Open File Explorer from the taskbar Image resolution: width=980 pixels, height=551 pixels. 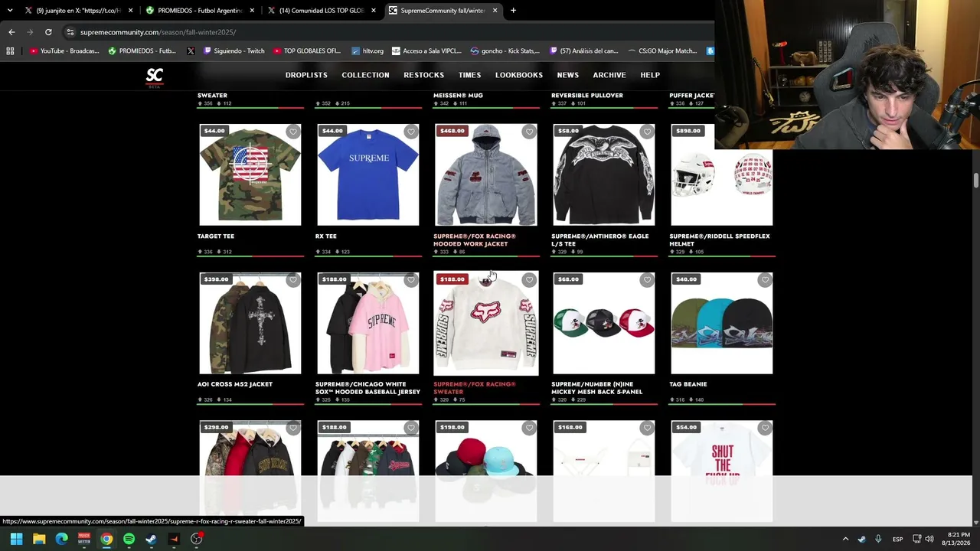coord(39,539)
